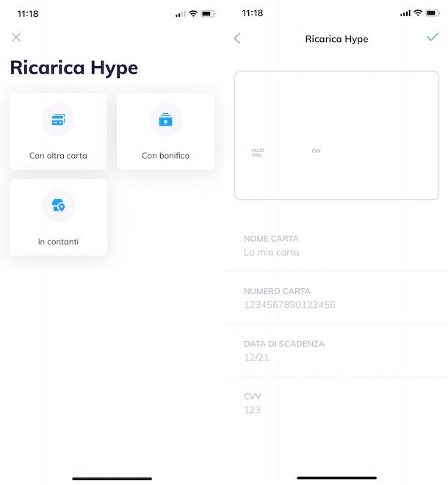
Task: Tap the store location icon above 'In contanti'
Action: (x=59, y=206)
